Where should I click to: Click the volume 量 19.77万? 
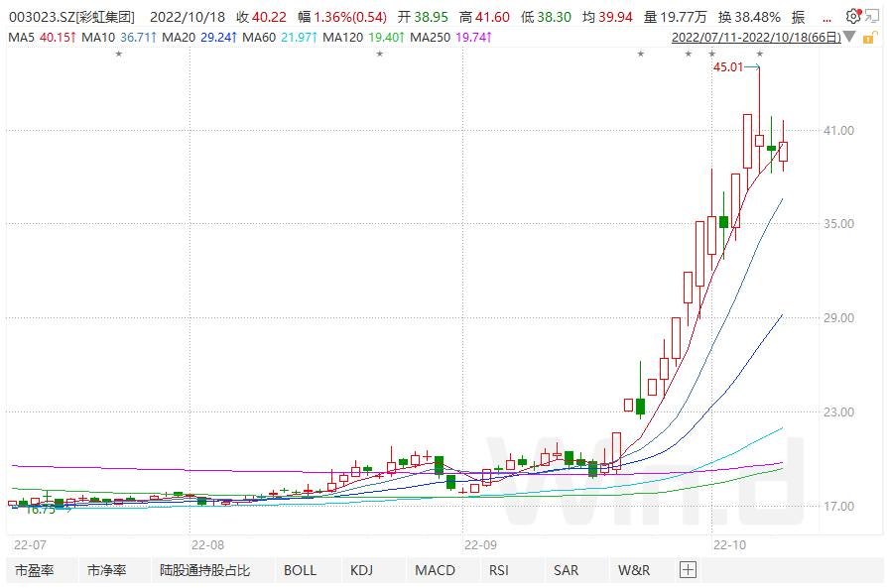coord(676,17)
